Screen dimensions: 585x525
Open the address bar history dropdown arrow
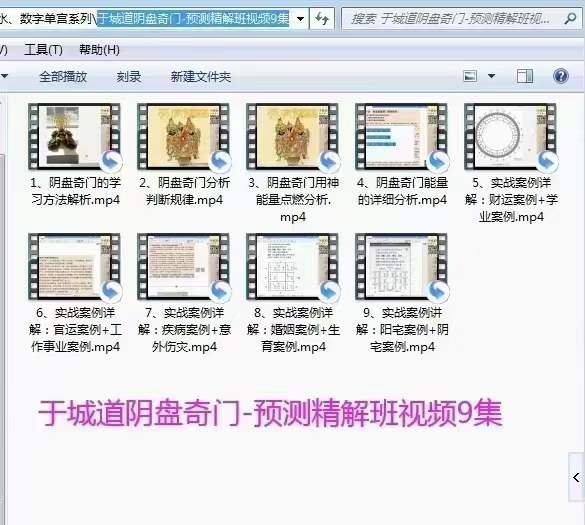point(300,18)
